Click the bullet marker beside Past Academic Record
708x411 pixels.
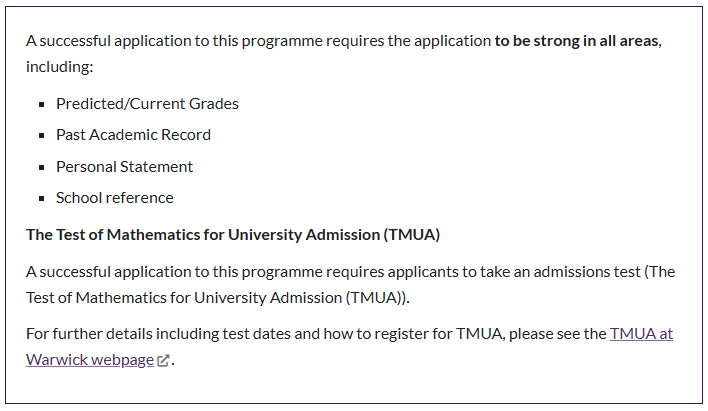[x=42, y=135]
